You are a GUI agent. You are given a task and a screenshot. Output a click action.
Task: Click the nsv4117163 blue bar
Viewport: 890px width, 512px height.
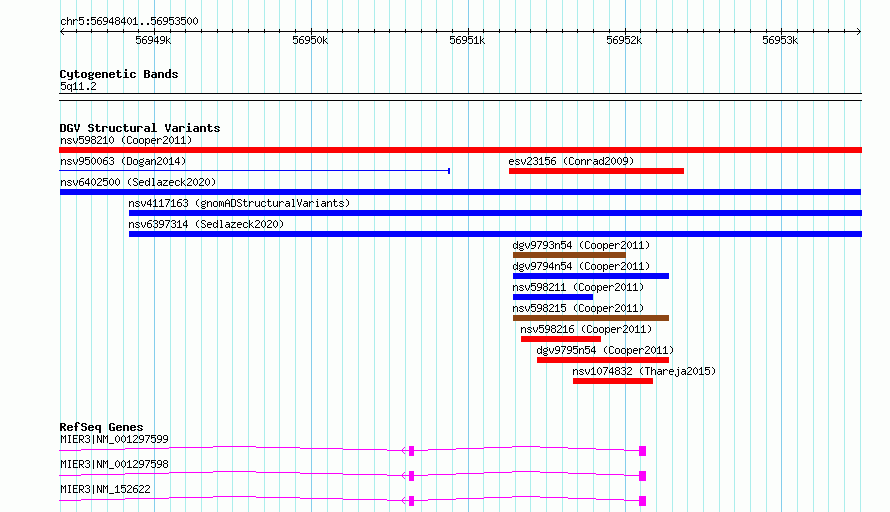pyautogui.click(x=495, y=213)
